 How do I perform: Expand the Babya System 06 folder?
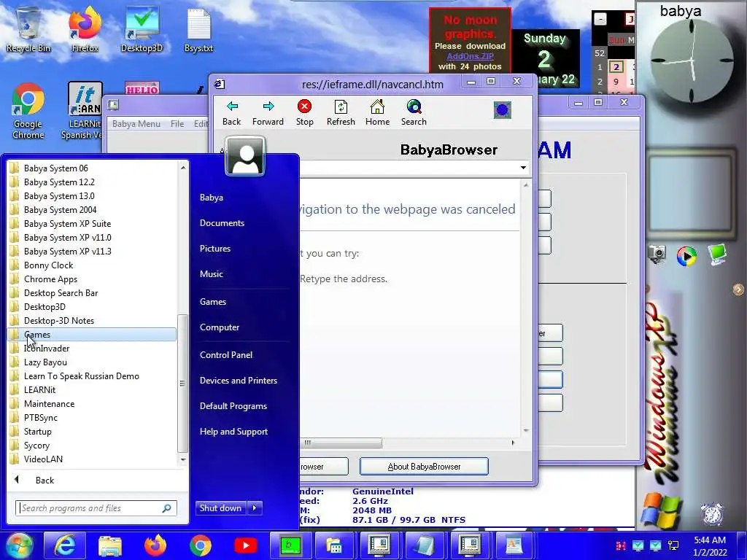tap(93, 168)
